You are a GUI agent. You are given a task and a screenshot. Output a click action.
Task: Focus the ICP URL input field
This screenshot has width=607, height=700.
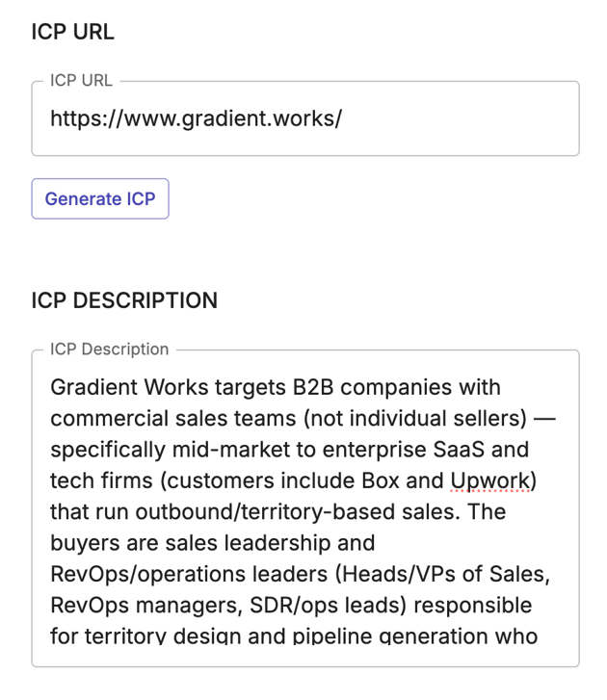(x=305, y=118)
